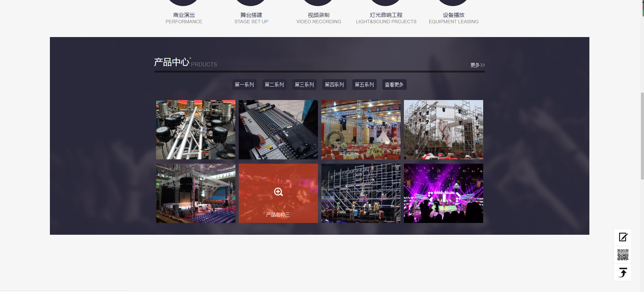The width and height of the screenshot is (644, 292).
Task: Click the page vertical scrollbar thumb
Action: click(x=642, y=136)
